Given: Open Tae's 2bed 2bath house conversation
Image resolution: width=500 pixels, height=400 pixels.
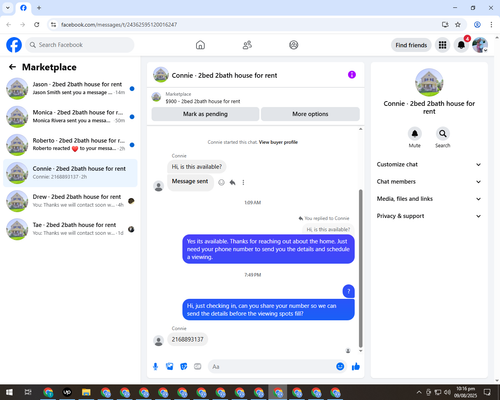Looking at the screenshot, I should click(x=70, y=229).
